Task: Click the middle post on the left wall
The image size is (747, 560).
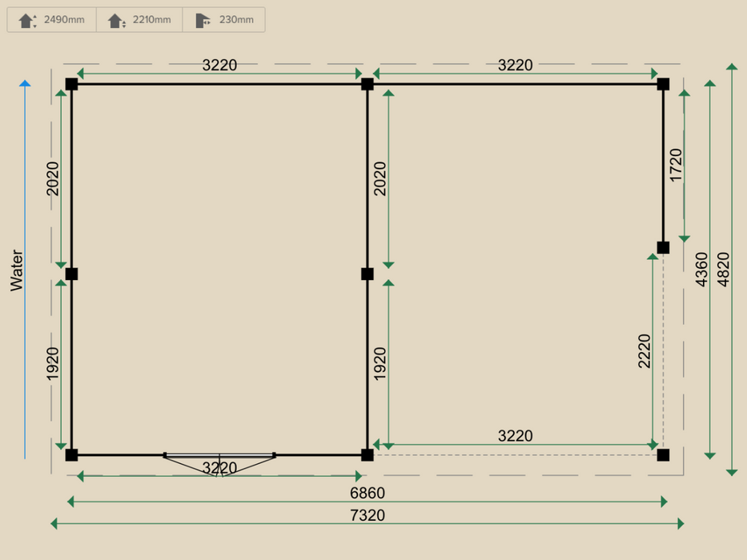Action: [x=72, y=273]
